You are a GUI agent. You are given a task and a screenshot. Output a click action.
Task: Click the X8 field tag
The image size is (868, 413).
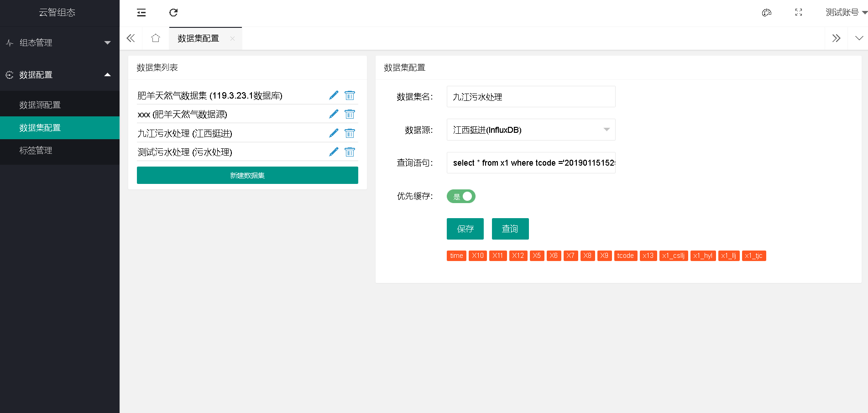[x=588, y=256]
